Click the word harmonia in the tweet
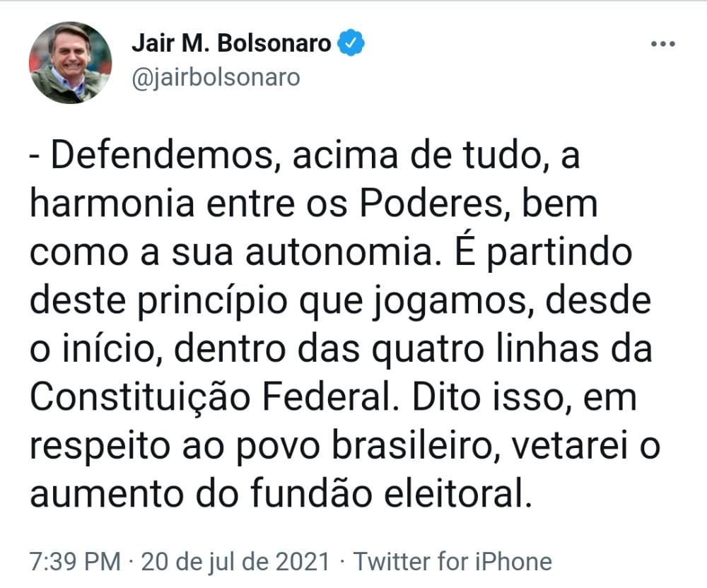 [x=112, y=204]
